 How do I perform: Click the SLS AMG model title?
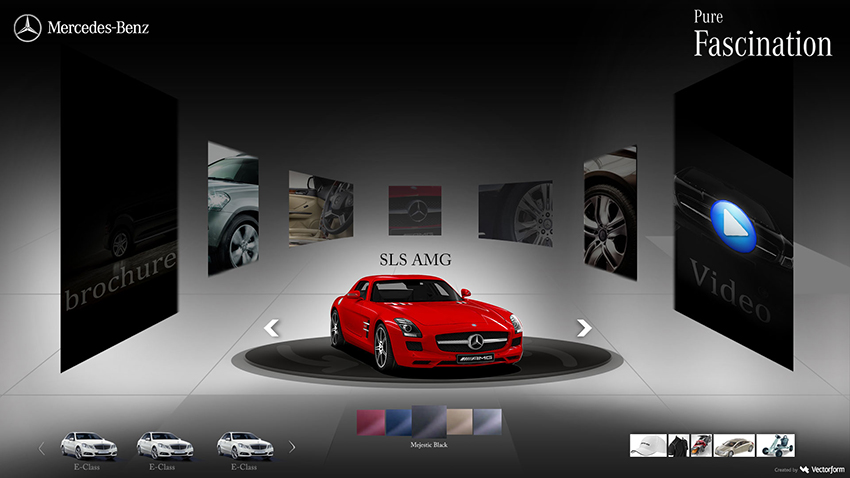click(x=415, y=260)
